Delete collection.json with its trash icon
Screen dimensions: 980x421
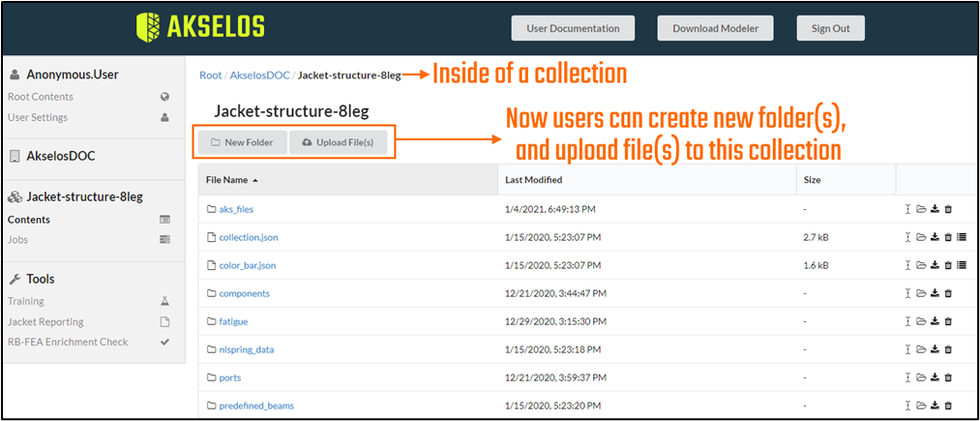click(948, 237)
